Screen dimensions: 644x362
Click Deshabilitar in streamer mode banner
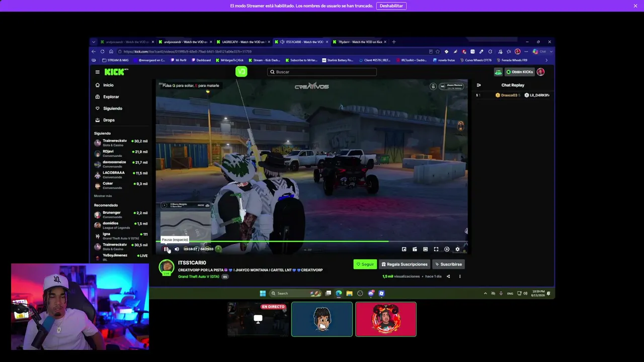coord(391,6)
